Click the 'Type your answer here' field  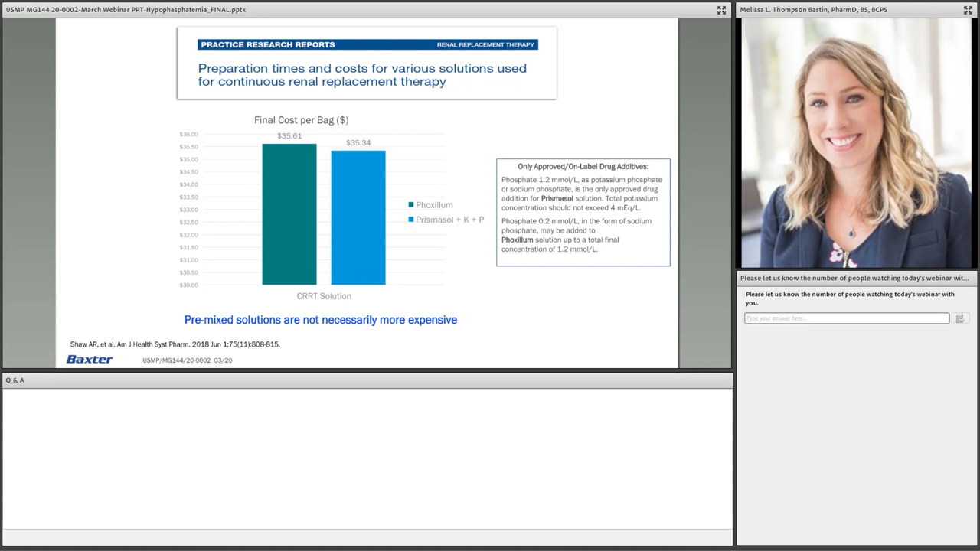[x=846, y=318]
